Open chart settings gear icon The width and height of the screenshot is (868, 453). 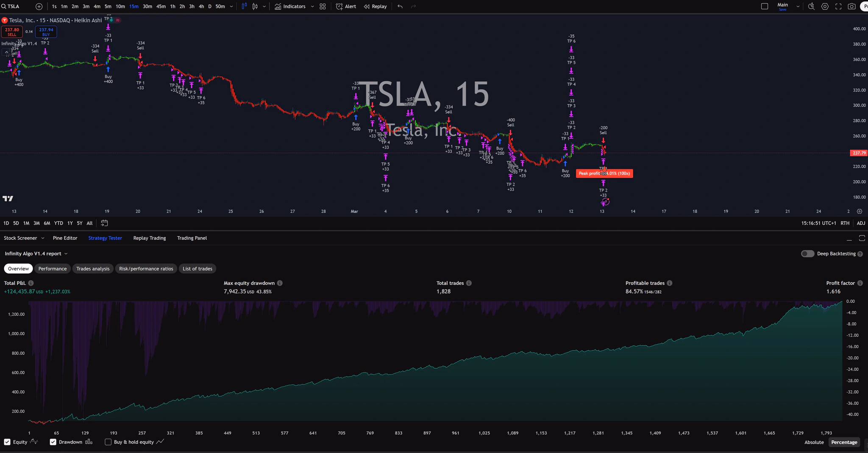825,6
